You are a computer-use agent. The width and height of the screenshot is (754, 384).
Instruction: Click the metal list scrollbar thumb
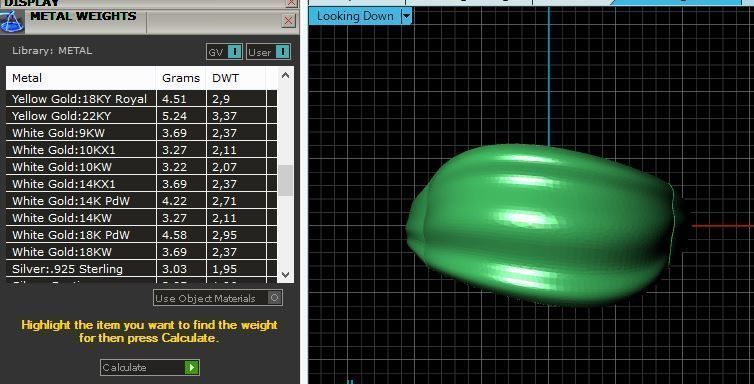pyautogui.click(x=285, y=180)
